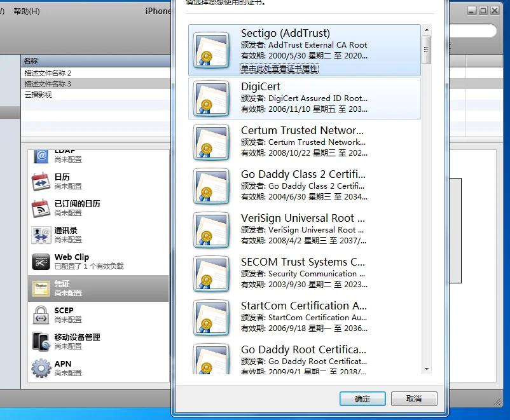Select StartCom Certification A... title
The image size is (510, 420).
(304, 306)
